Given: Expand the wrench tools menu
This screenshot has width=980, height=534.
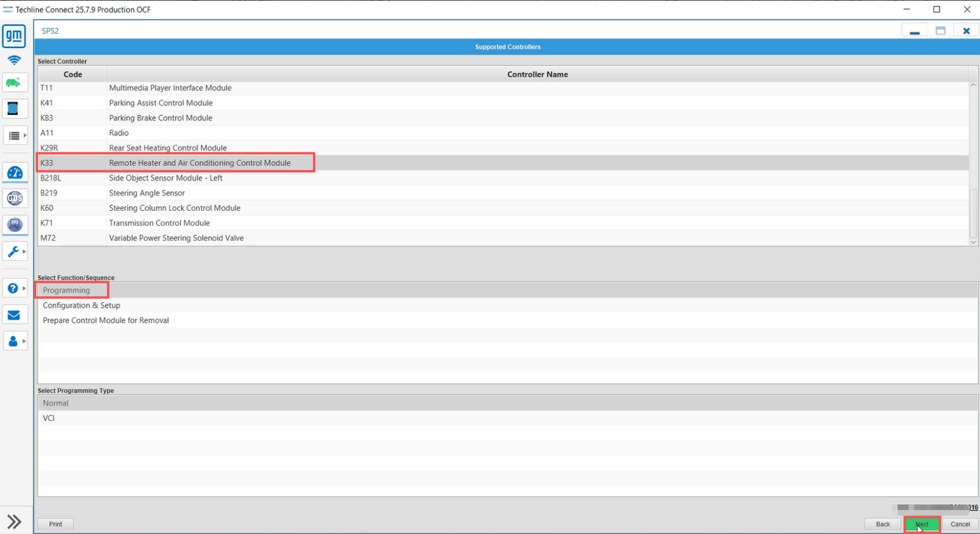Looking at the screenshot, I should (15, 251).
